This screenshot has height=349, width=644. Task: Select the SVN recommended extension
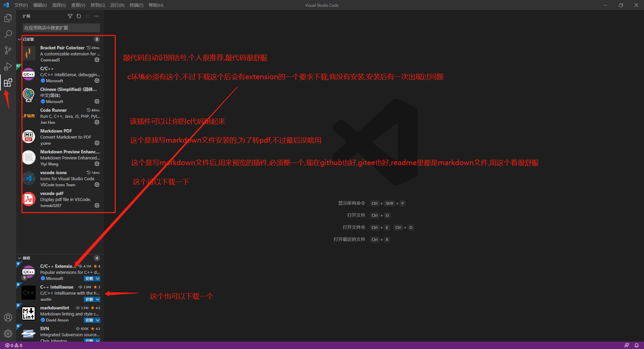click(x=60, y=333)
